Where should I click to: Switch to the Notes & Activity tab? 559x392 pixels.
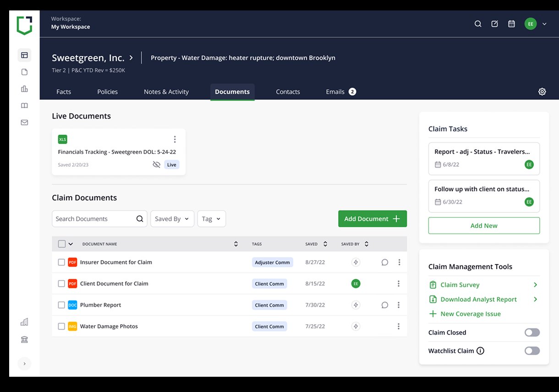click(x=166, y=92)
